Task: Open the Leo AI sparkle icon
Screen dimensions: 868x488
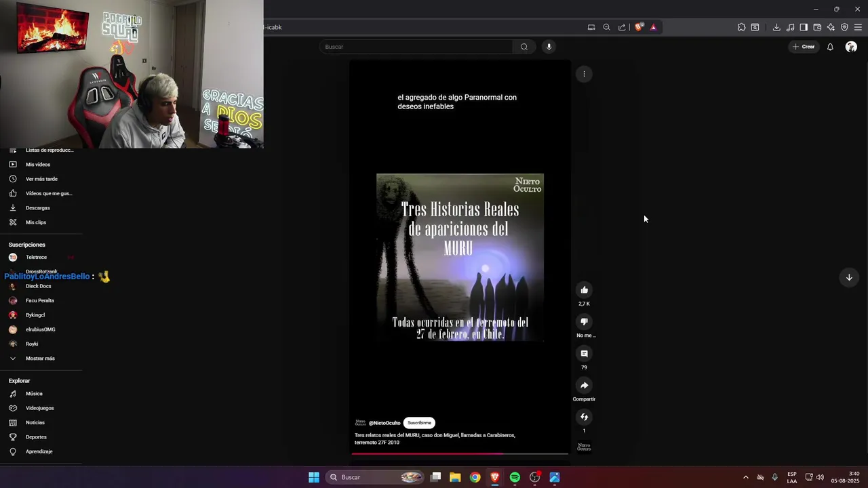Action: 831,27
